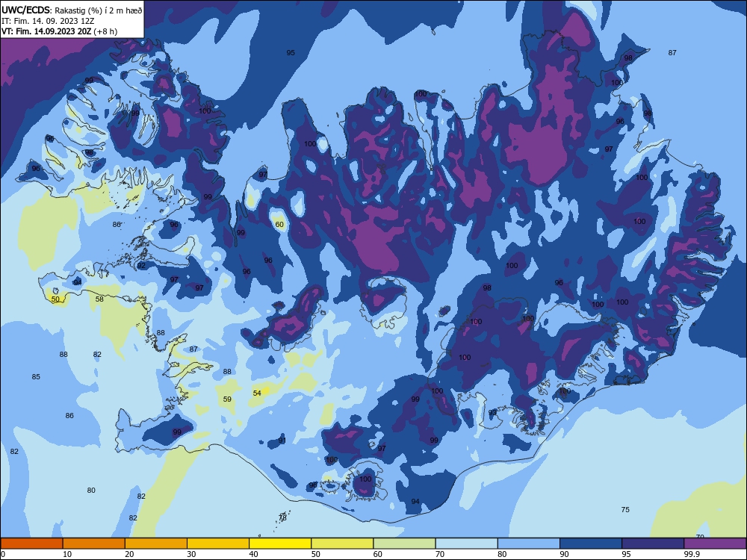Click the '20' legend scale label
This screenshot has width=747, height=560.
pos(129,554)
